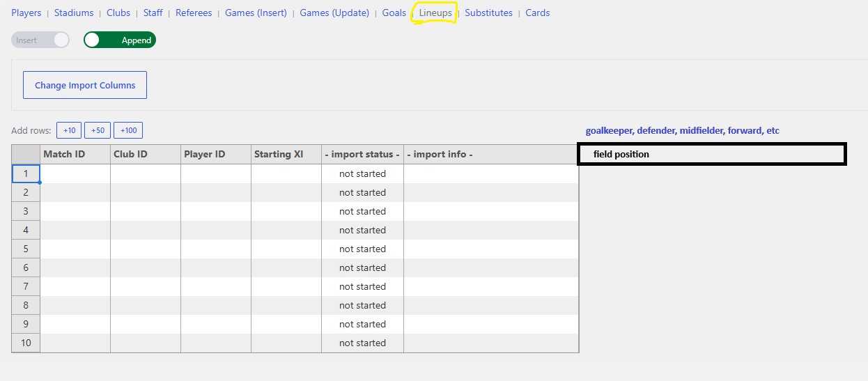
Task: Add 10 rows with +10 button
Action: [x=69, y=130]
